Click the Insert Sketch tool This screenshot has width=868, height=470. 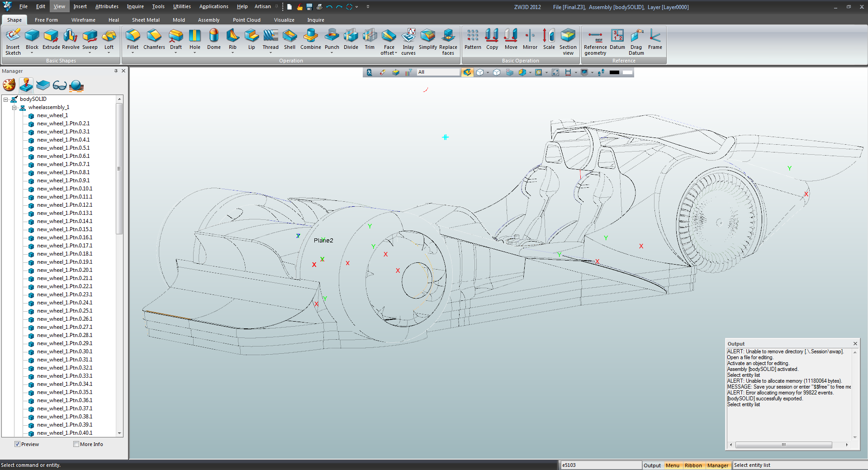coord(13,42)
